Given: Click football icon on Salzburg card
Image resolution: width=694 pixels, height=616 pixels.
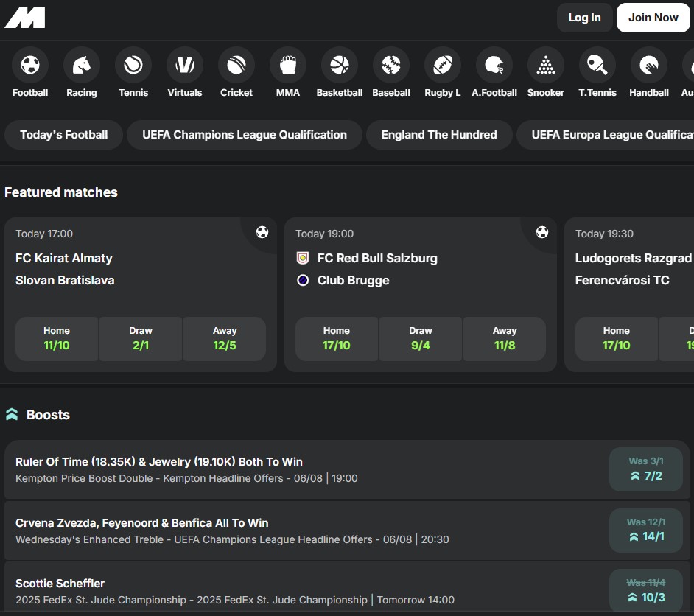Looking at the screenshot, I should pyautogui.click(x=541, y=232).
